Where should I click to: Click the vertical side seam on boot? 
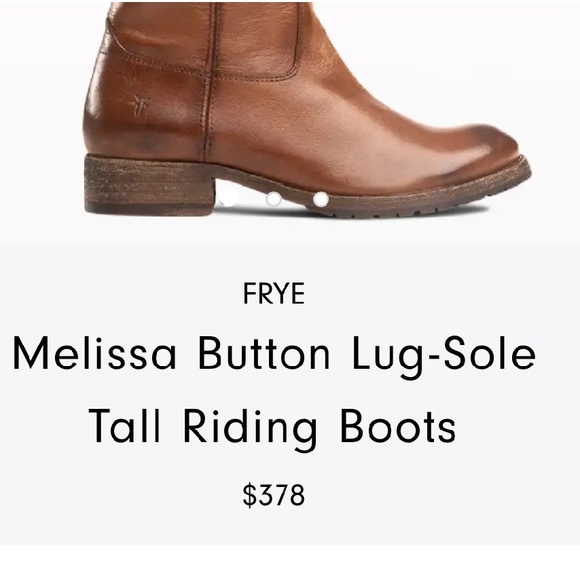(210, 80)
